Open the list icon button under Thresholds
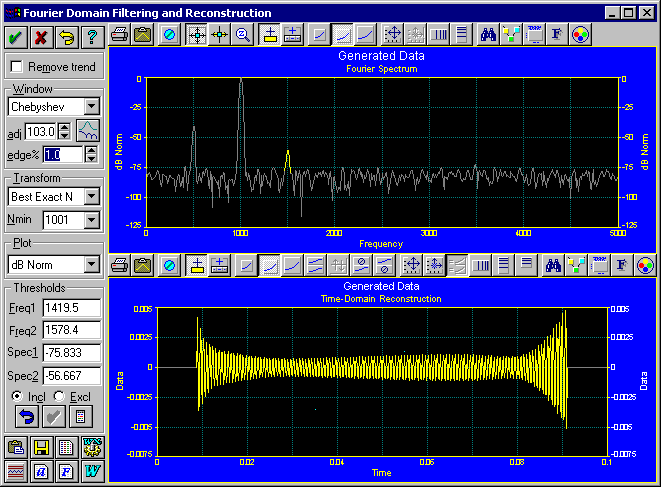The height and width of the screenshot is (487, 661). click(81, 417)
